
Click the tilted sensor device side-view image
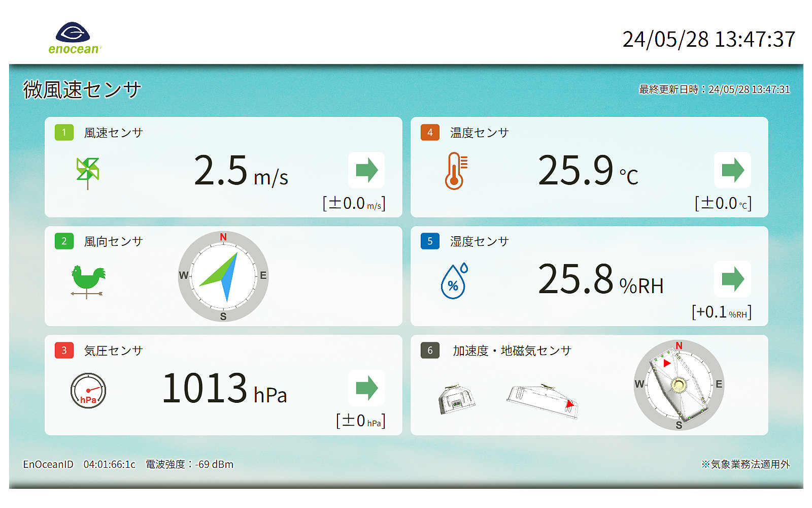[543, 401]
